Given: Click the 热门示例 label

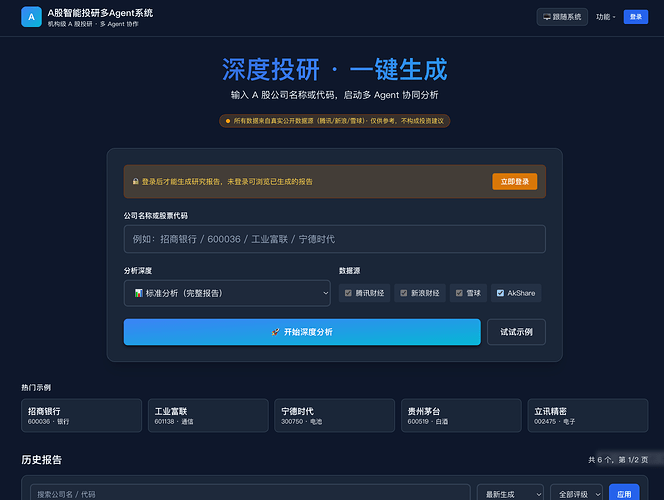Looking at the screenshot, I should [x=36, y=387].
